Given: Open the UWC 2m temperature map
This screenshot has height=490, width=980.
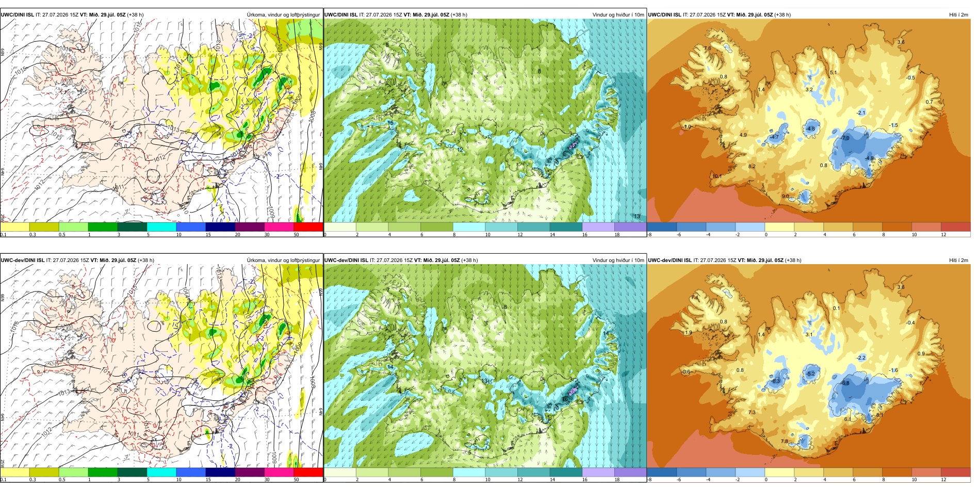Looking at the screenshot, I should pos(809,121).
